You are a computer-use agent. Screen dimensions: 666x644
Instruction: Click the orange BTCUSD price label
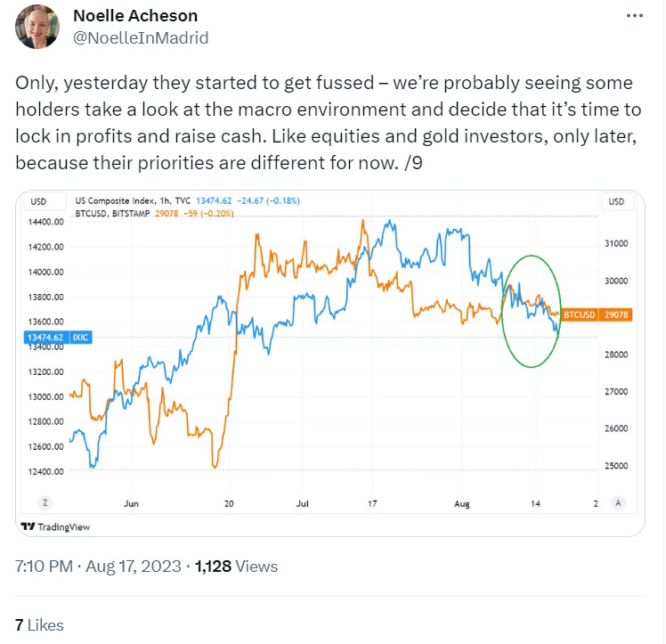click(597, 314)
